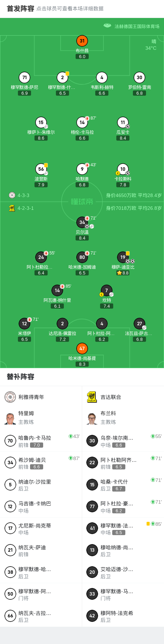Tap the 吉达联合 club badge in substitutes
The width and height of the screenshot is (164, 644).
[92, 397]
